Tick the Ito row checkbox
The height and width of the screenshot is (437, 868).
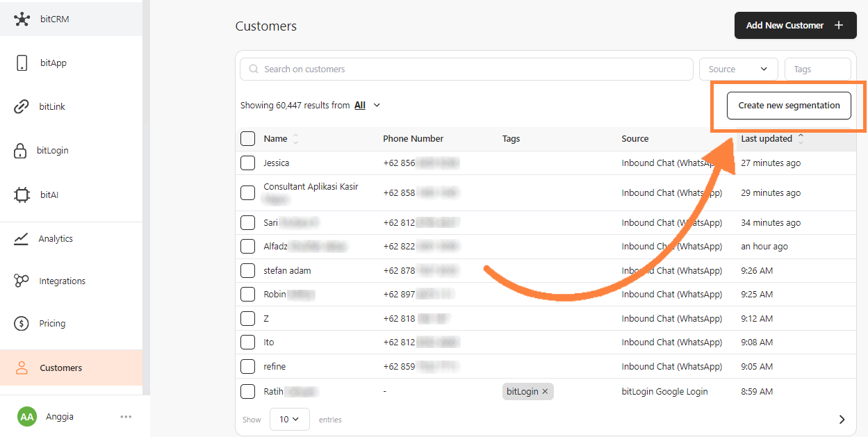tap(247, 342)
